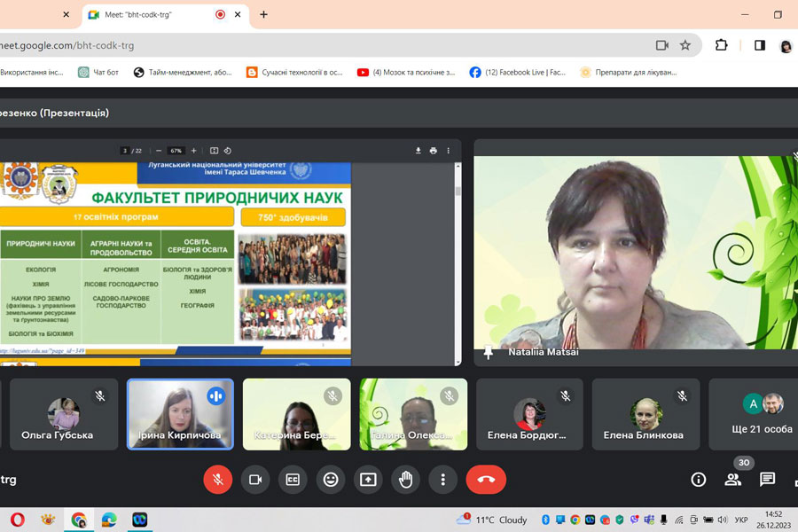
Task: Click camera permission icon in address bar
Action: point(662,45)
